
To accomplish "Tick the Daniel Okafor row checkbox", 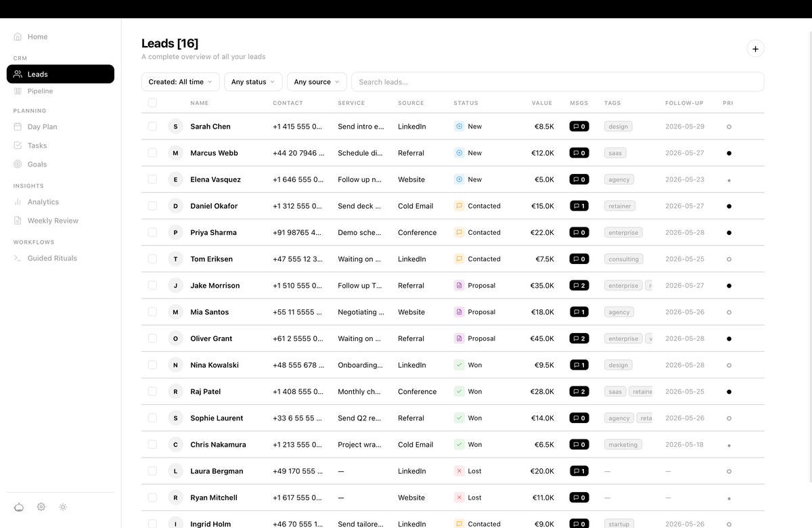I will [x=152, y=206].
